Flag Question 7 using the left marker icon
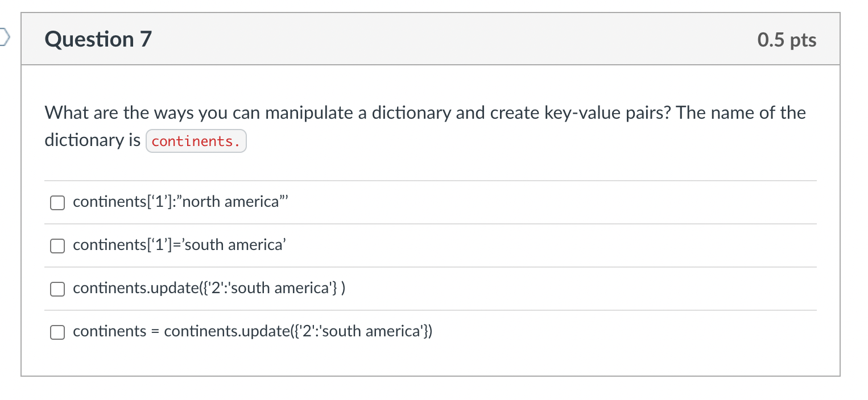 click(x=5, y=39)
